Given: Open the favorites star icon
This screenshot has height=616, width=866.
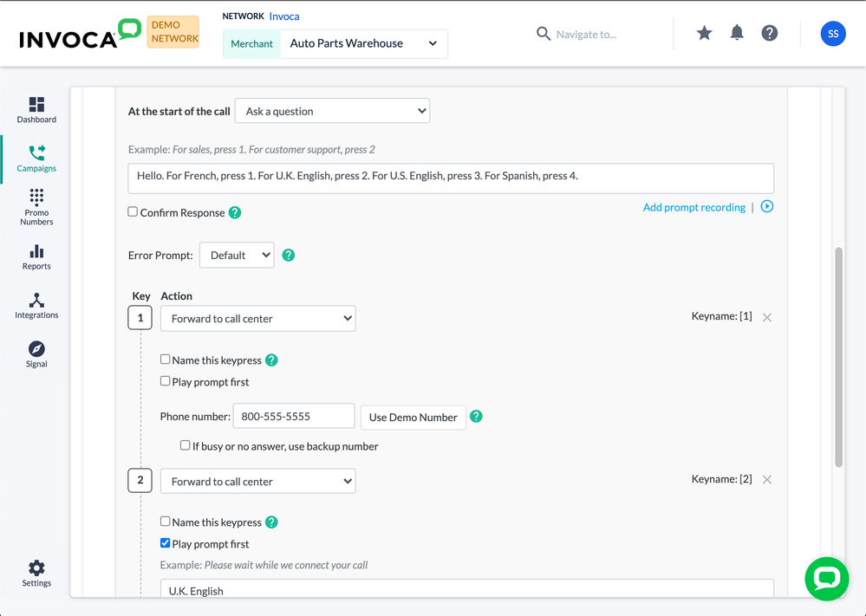Looking at the screenshot, I should [x=704, y=33].
